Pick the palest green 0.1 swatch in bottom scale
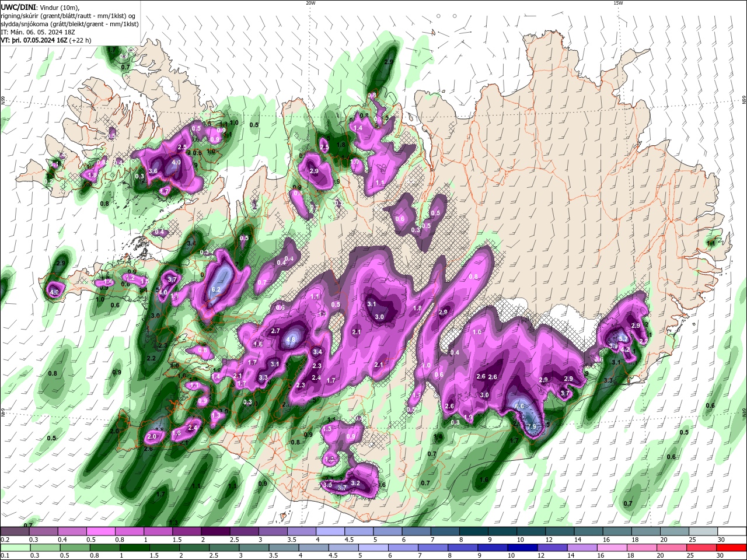747x560 pixels. pos(15,547)
